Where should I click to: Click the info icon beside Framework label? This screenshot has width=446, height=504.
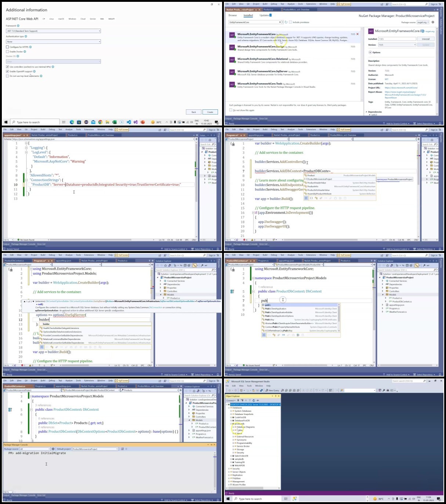click(x=18, y=26)
